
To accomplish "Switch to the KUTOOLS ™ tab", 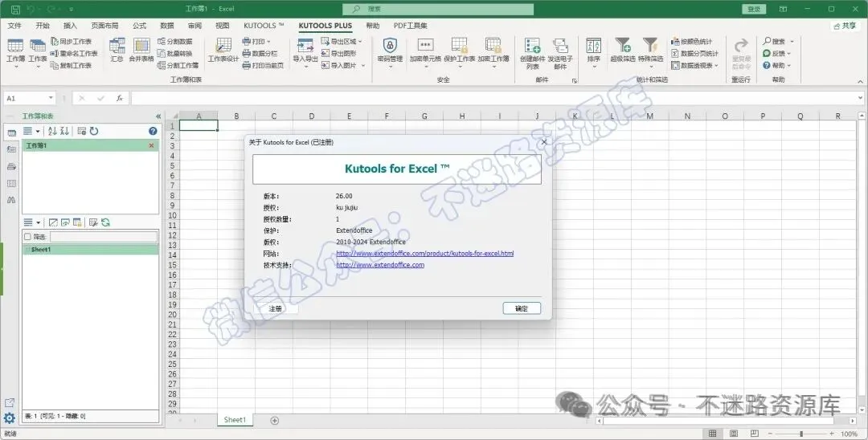I will point(264,26).
